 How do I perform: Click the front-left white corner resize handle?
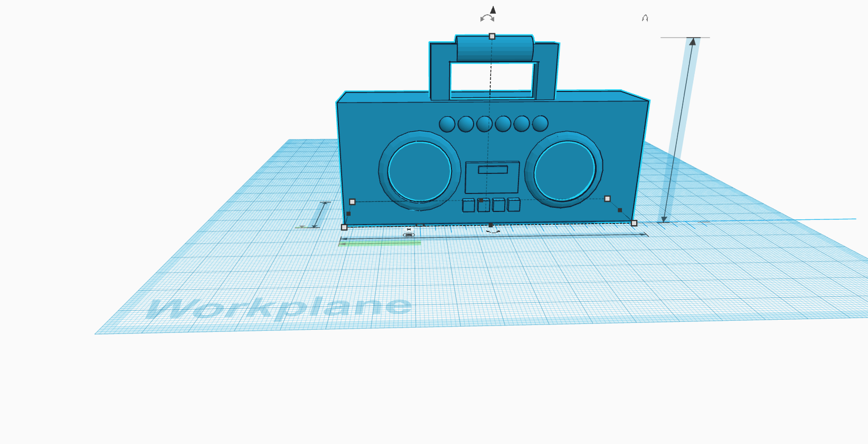344,227
